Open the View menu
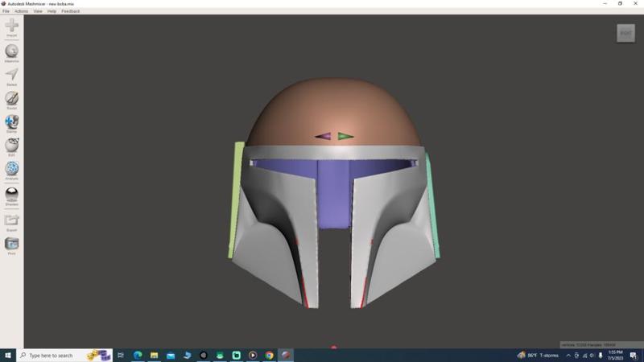Viewport: 644px width, 362px height. (x=38, y=11)
